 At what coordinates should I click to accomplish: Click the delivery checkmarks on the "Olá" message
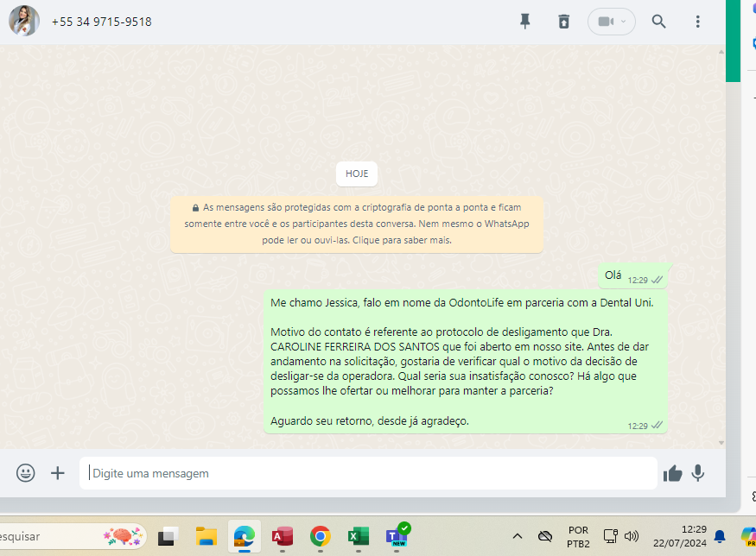pyautogui.click(x=657, y=280)
